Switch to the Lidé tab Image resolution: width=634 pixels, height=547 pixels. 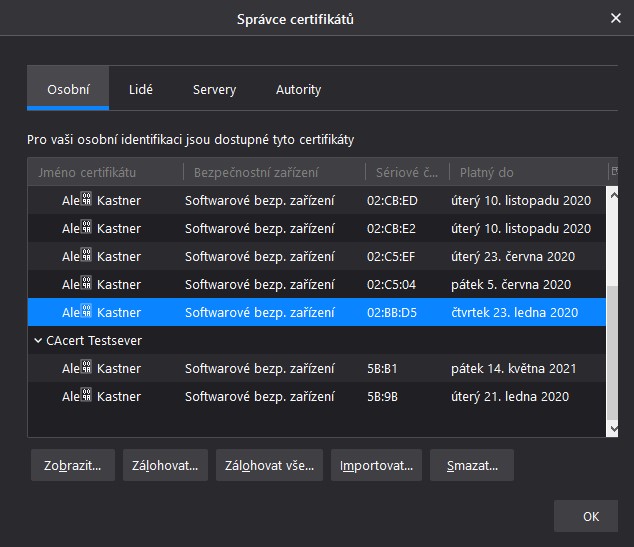pyautogui.click(x=141, y=89)
